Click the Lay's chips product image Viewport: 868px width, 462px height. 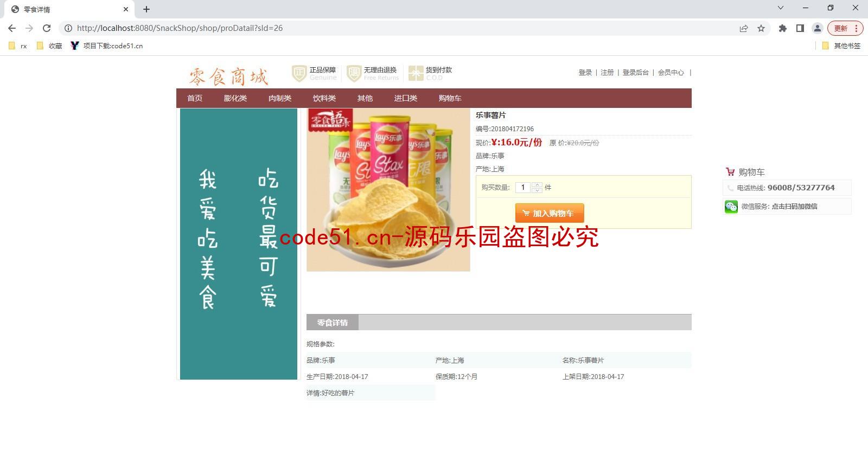click(x=388, y=190)
